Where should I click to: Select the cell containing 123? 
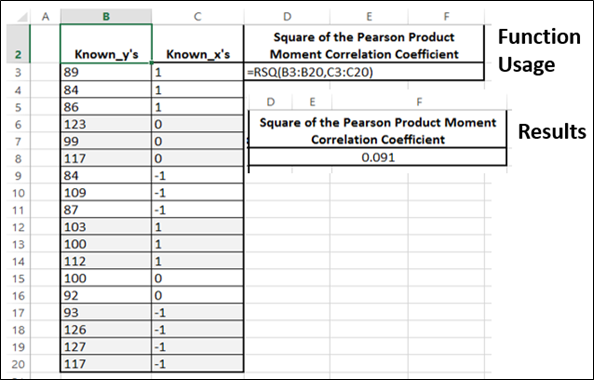pos(106,124)
